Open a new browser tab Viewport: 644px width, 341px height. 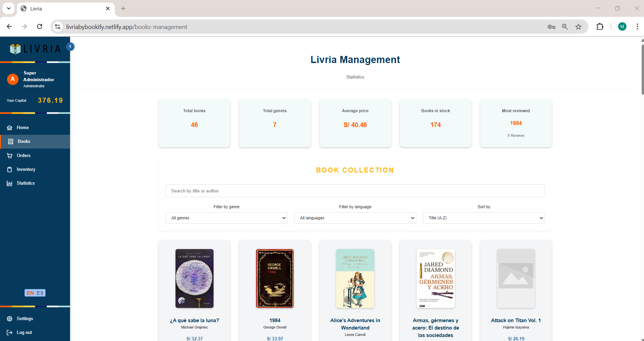click(x=123, y=8)
